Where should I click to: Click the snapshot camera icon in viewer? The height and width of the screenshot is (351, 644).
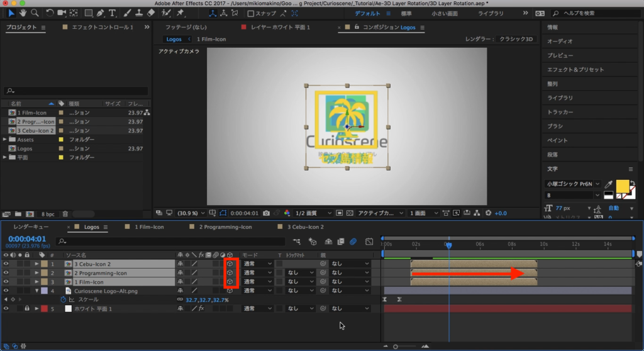[x=267, y=213]
